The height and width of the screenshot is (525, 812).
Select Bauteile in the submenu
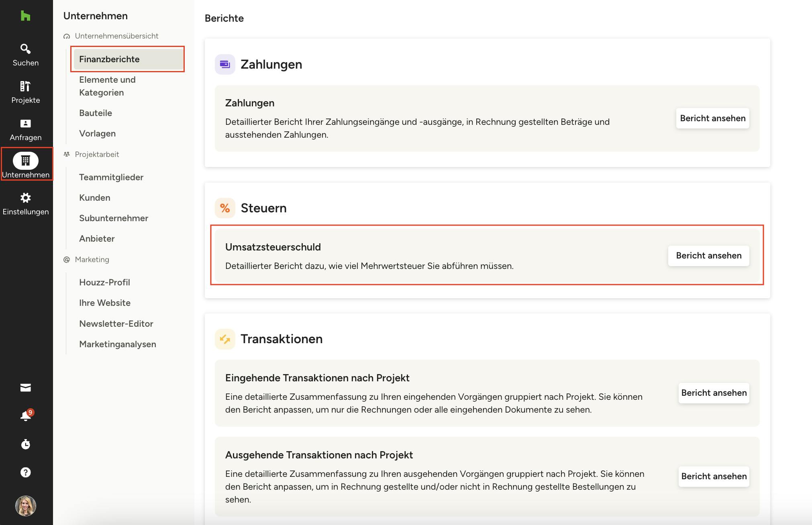(x=96, y=113)
